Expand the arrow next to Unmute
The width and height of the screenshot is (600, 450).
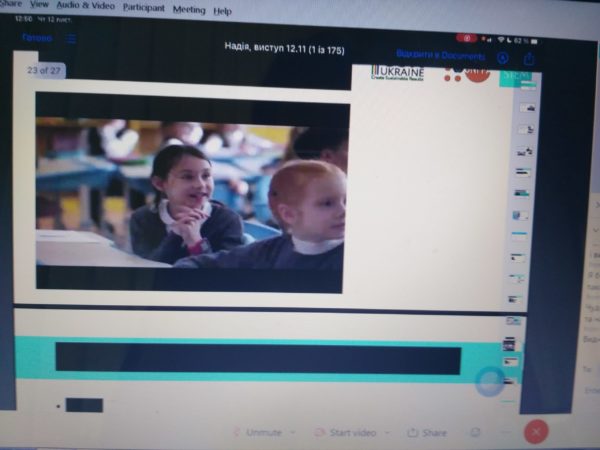(x=293, y=432)
